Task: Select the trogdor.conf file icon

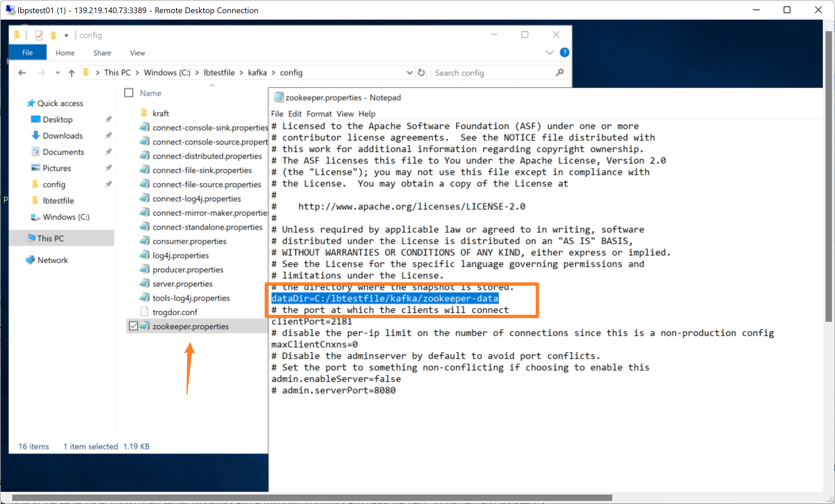Action: point(144,312)
